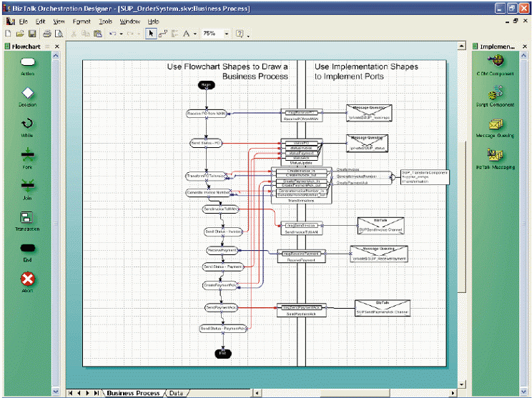
Task: Print the orchestration drawing
Action: [x=47, y=34]
